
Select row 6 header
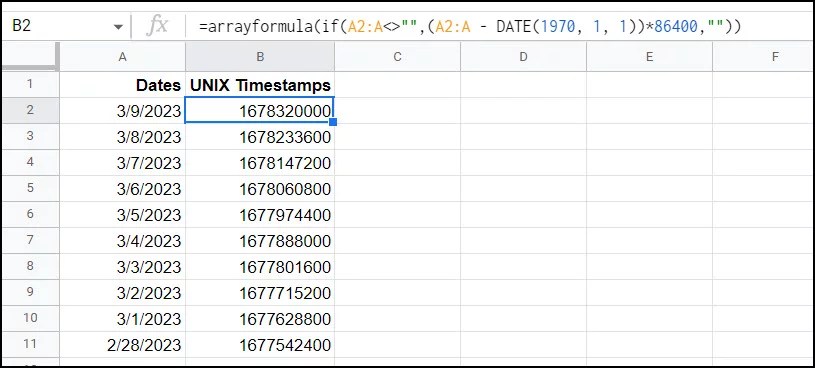[x=30, y=214]
